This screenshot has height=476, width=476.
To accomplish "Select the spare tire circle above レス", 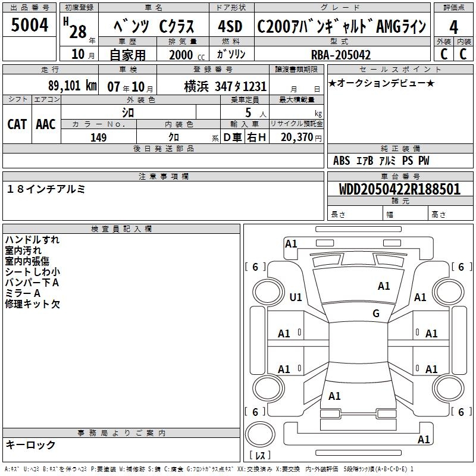I will tap(260, 434).
